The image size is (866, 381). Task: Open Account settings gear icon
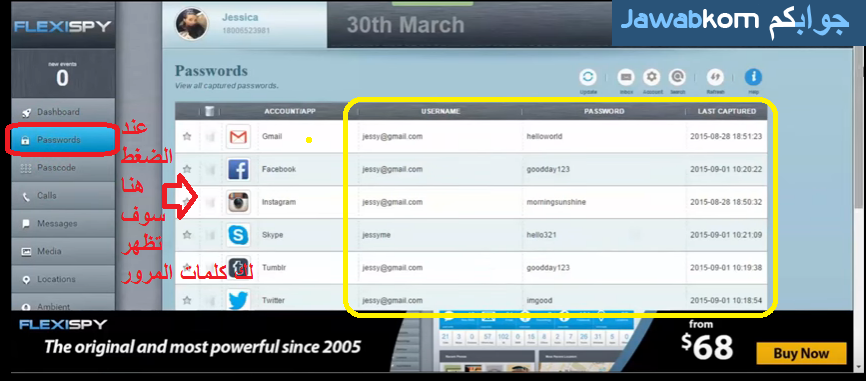tap(652, 77)
